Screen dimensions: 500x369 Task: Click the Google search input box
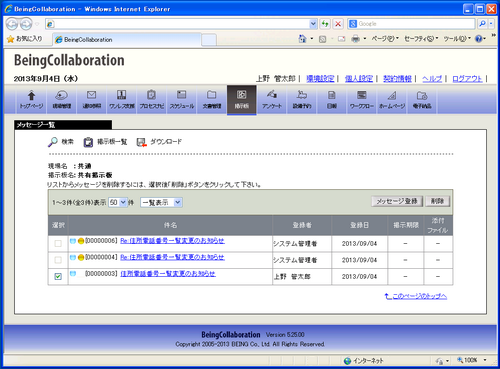pos(412,24)
